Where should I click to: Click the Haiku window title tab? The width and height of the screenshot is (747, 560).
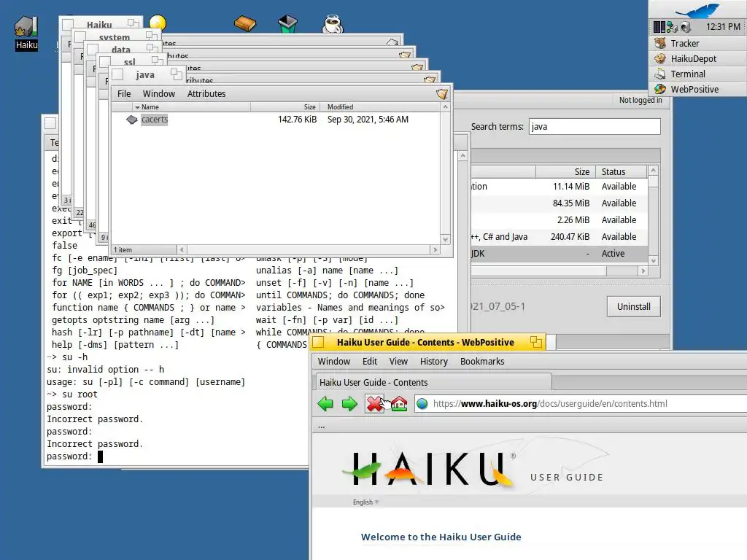click(99, 24)
